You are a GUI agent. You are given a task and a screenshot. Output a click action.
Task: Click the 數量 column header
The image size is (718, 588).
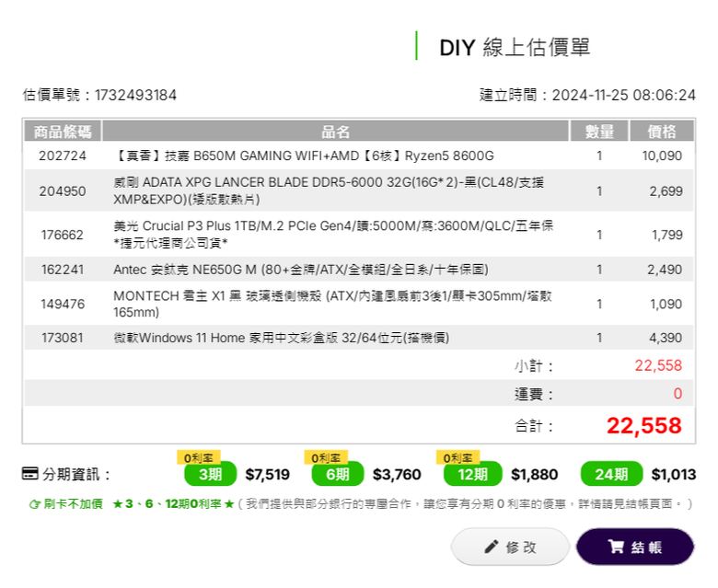coord(599,132)
